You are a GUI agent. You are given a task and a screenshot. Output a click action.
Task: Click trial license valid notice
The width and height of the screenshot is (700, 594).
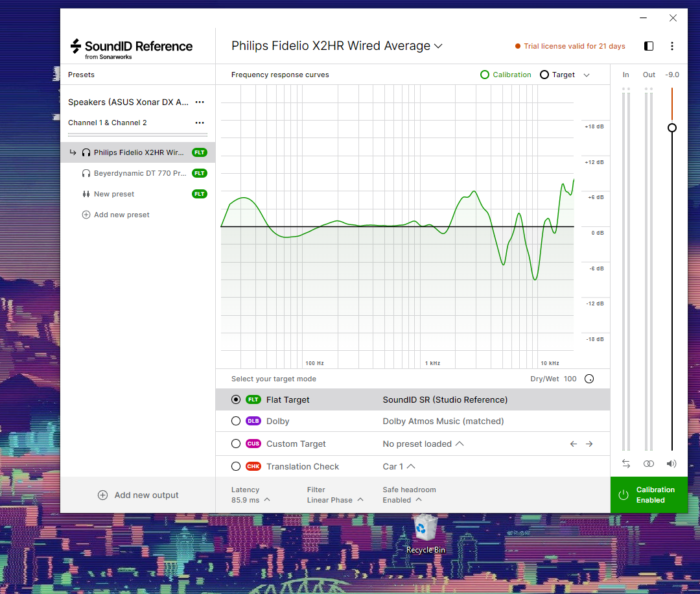(x=570, y=46)
